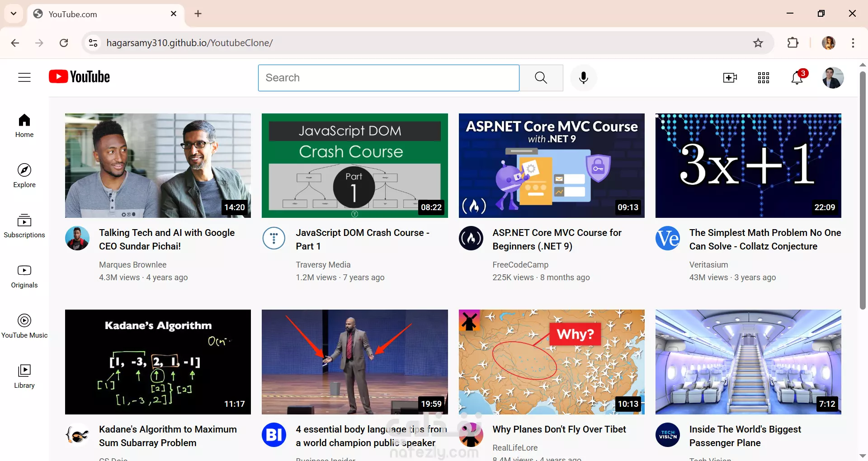Play the Sundar Pichai interview thumbnail
This screenshot has height=461, width=868.
coord(158,165)
